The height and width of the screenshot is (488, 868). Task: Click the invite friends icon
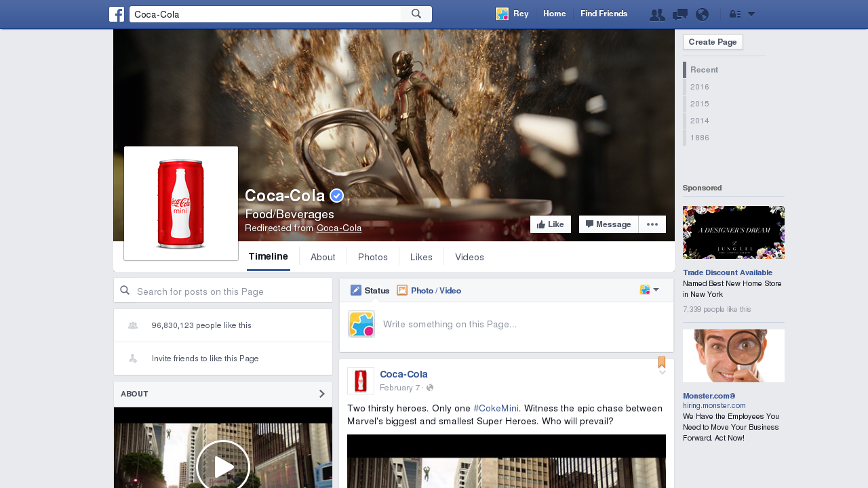[133, 359]
